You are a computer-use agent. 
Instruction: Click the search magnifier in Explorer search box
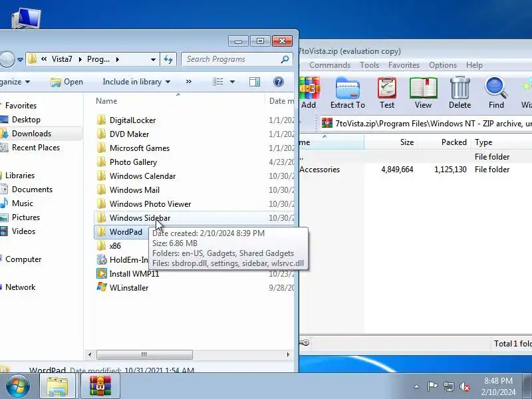(x=285, y=59)
